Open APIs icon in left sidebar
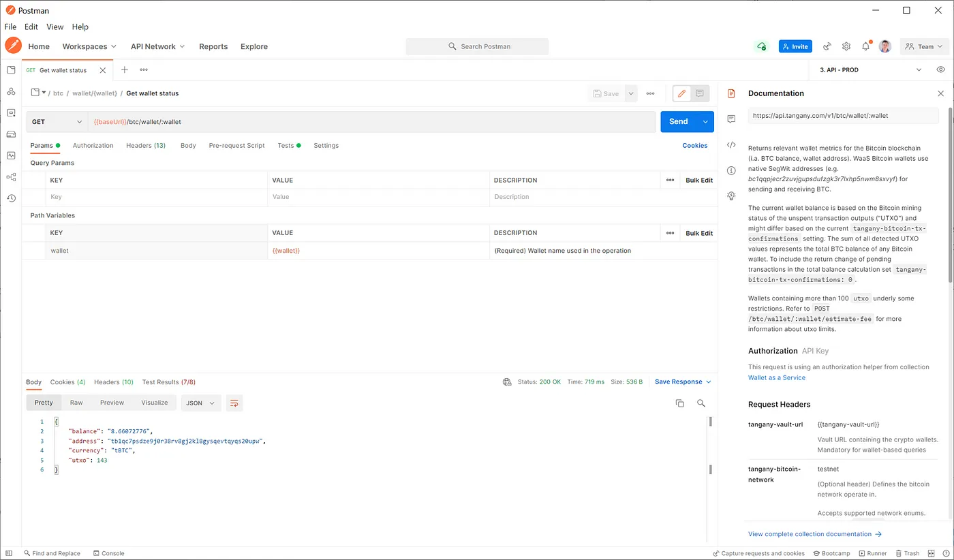This screenshot has height=560, width=954. point(11,91)
